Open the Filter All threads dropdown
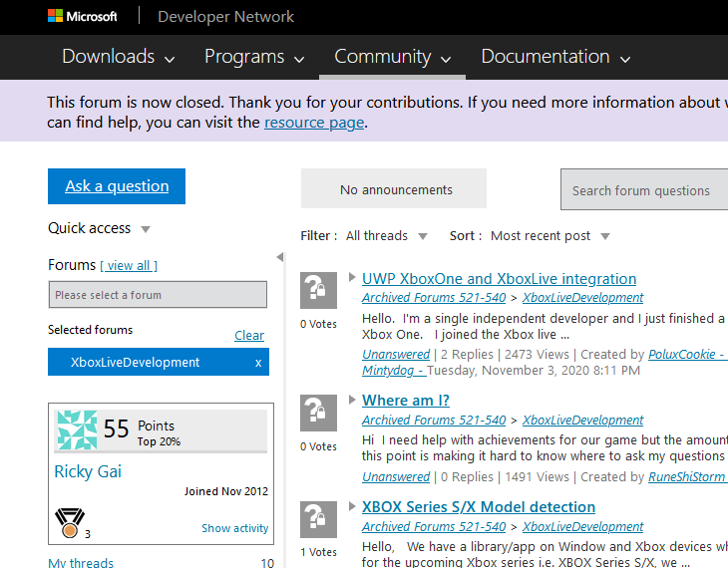The height and width of the screenshot is (568, 728). 386,236
